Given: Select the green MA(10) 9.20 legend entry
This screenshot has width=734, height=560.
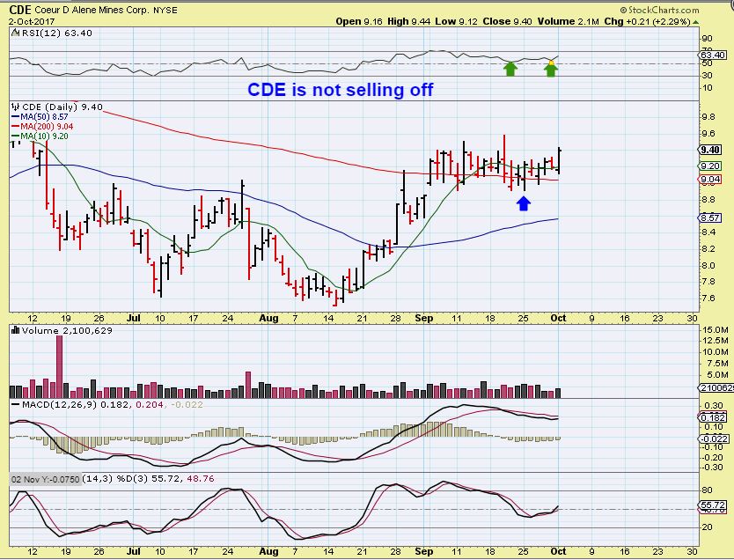Looking at the screenshot, I should 40,136.
